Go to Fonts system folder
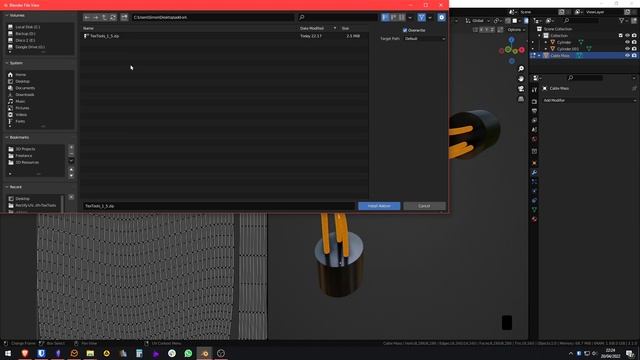 click(20, 122)
